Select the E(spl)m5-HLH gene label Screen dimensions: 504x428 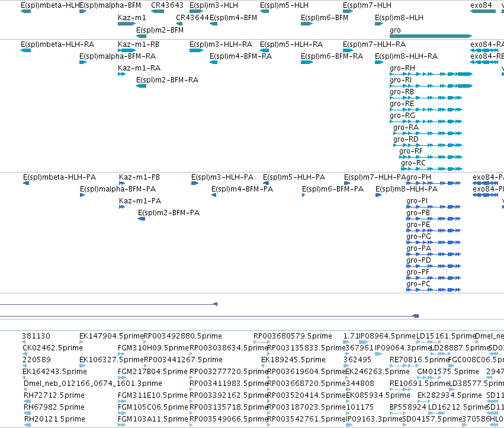pos(284,5)
